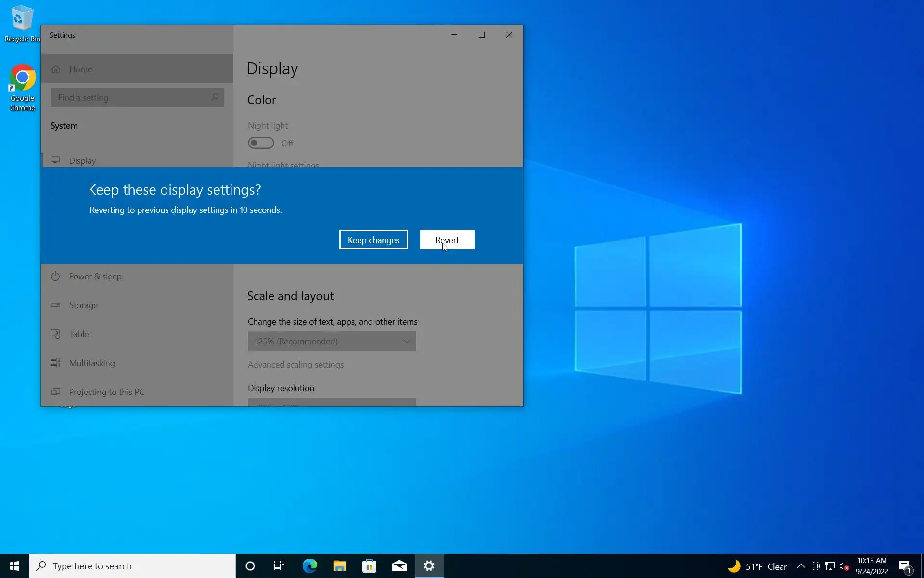Open File Explorer from taskbar

click(339, 566)
